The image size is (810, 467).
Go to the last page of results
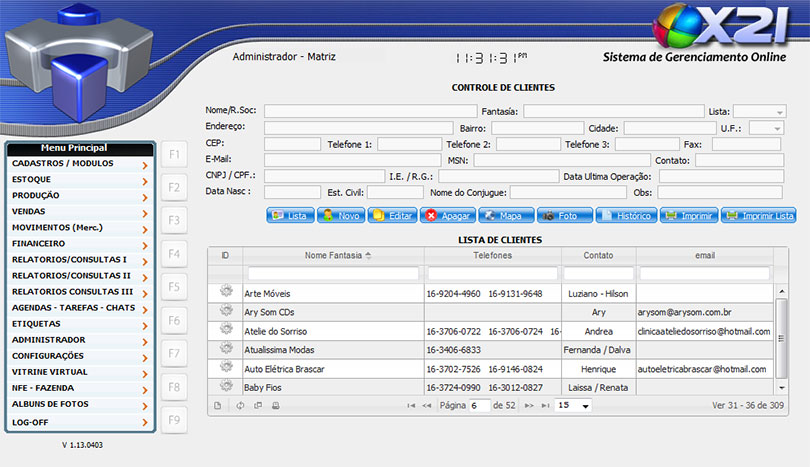tap(546, 406)
